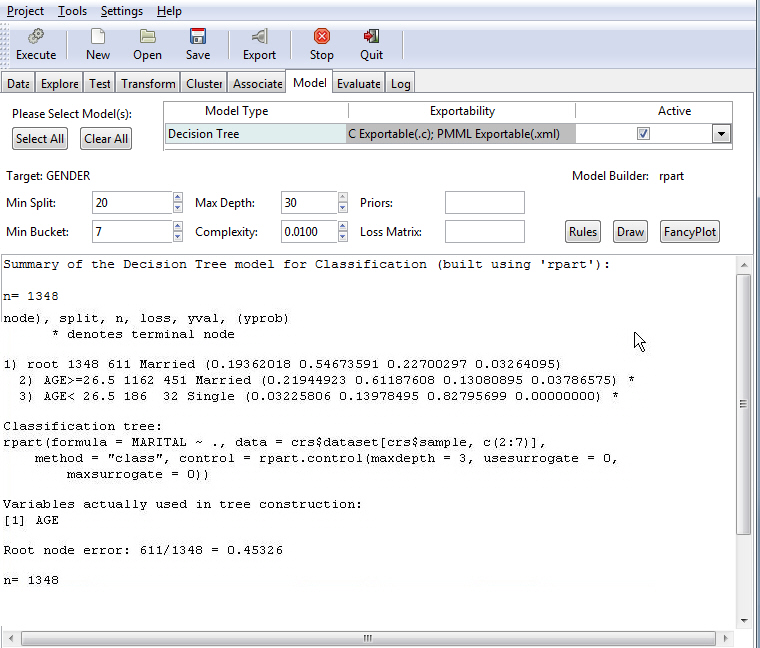This screenshot has height=648, width=760.
Task: Click the 'Target: GENDER' label
Action: tap(48, 176)
